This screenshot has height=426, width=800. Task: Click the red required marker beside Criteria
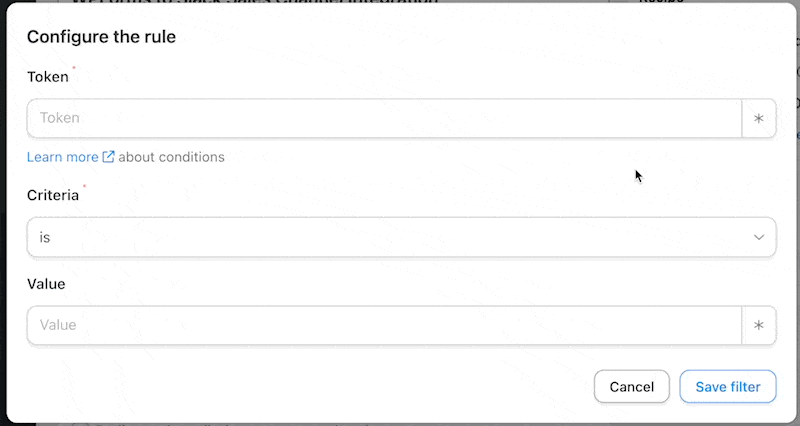tap(84, 186)
